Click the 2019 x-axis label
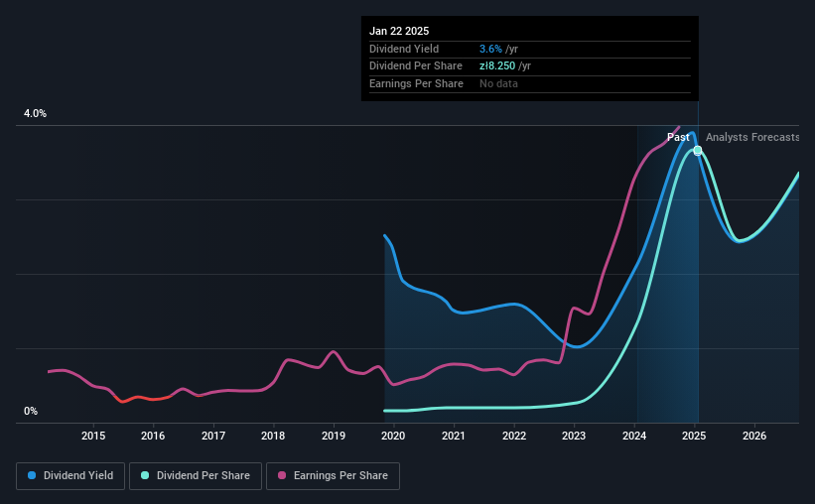This screenshot has width=815, height=504. (334, 436)
